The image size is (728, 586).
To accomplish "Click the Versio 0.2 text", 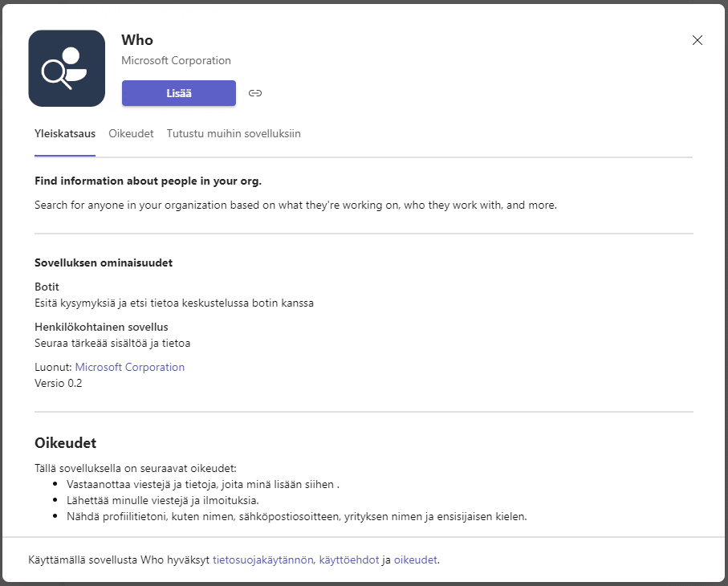I will [x=59, y=383].
